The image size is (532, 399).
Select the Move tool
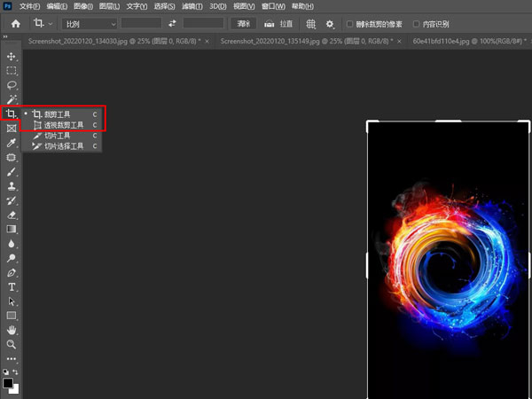(x=12, y=56)
